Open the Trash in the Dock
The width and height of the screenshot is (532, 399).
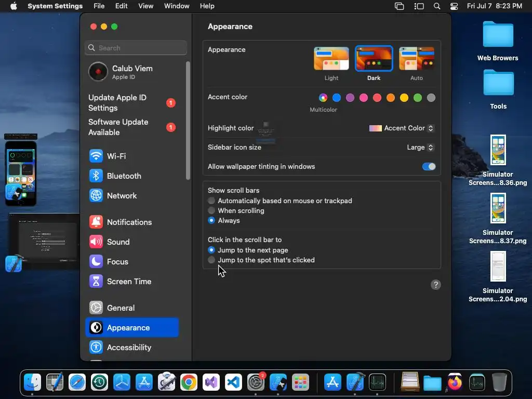[499, 382]
